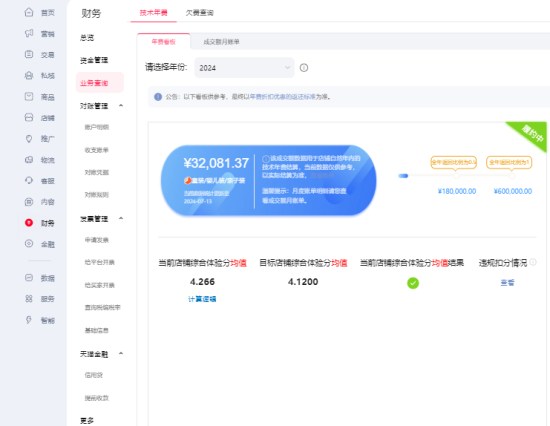Open the 智能 lightbulb icon
550x426 pixels.
coord(29,320)
